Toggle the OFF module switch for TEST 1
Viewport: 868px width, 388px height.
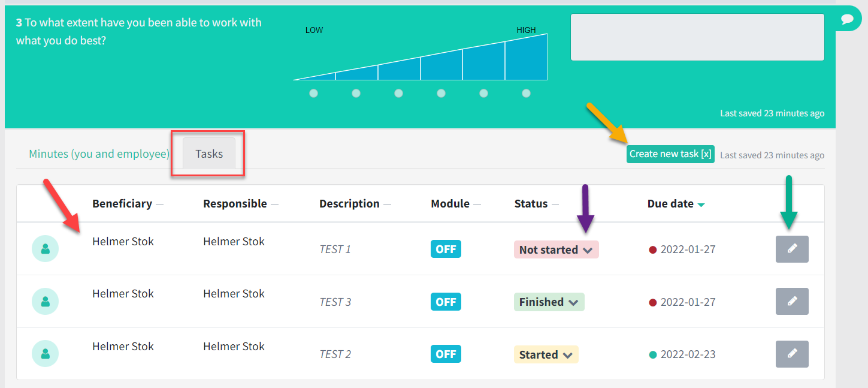[x=446, y=249]
